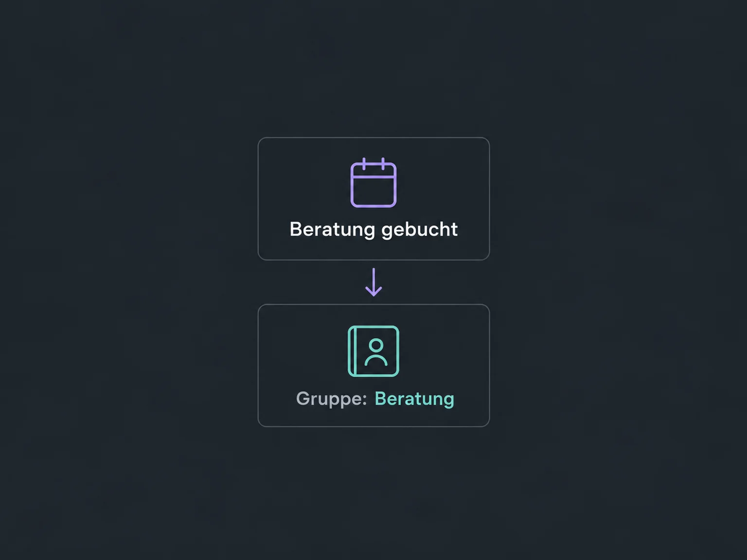747x560 pixels.
Task: Select the "Beratung gebucht" label
Action: click(373, 229)
